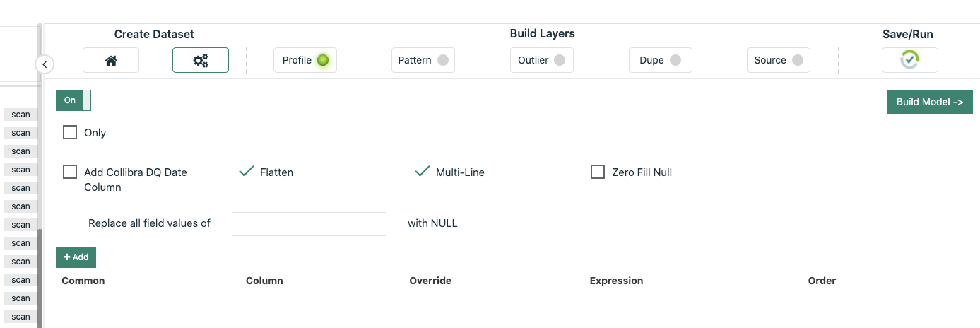The image size is (980, 328).
Task: Click the Home icon button
Action: (x=111, y=61)
